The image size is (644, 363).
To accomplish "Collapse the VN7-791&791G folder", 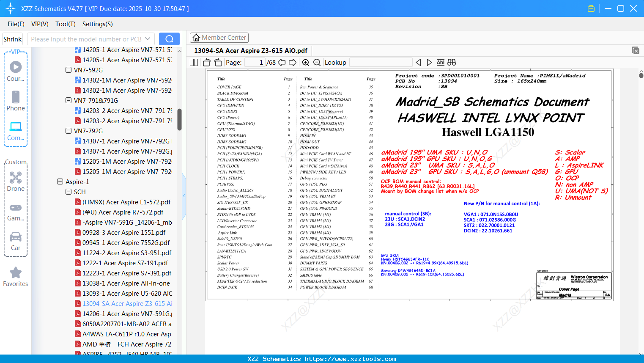I will pos(69,101).
